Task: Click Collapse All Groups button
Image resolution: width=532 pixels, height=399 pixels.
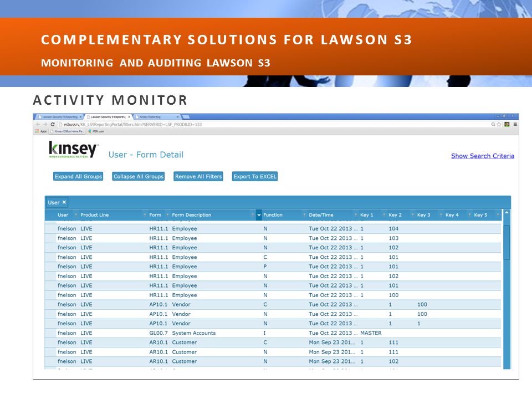Action: (139, 176)
